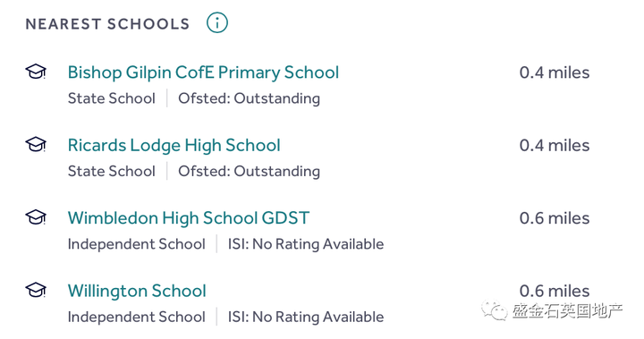Viewport: 644px width, 339px height.
Task: Open Ricards Lodge High School link
Action: point(174,146)
